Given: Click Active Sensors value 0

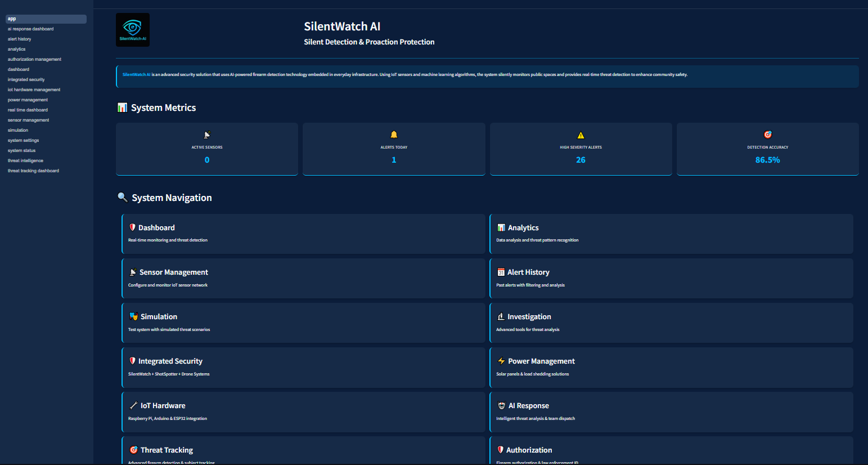Looking at the screenshot, I should click(207, 160).
